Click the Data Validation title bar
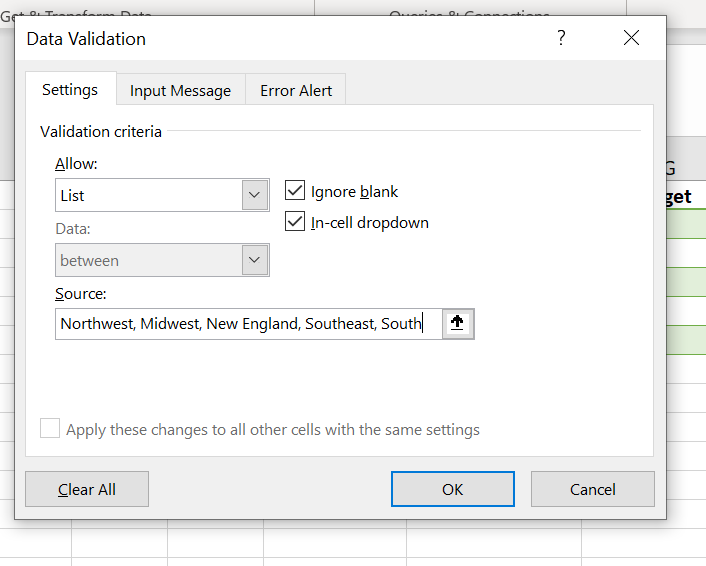 [280, 38]
